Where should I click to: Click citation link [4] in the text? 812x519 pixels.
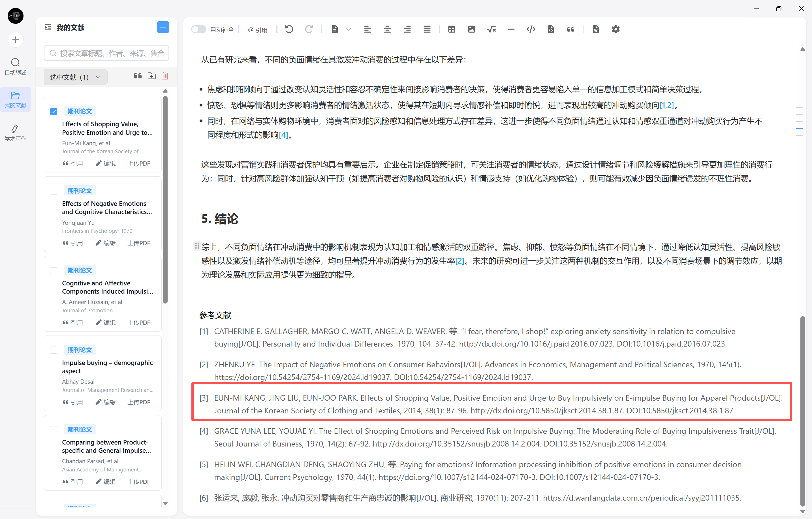coord(283,135)
